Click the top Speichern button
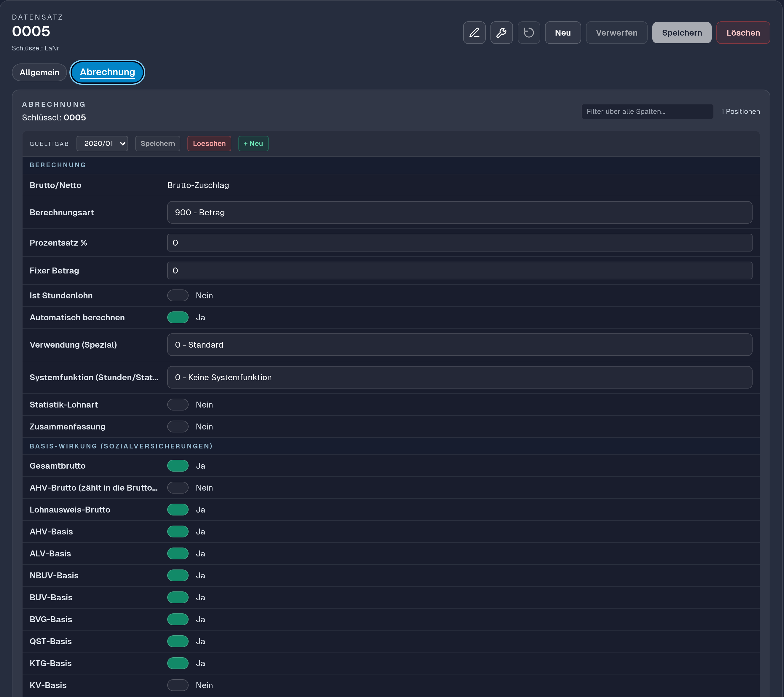 point(682,33)
